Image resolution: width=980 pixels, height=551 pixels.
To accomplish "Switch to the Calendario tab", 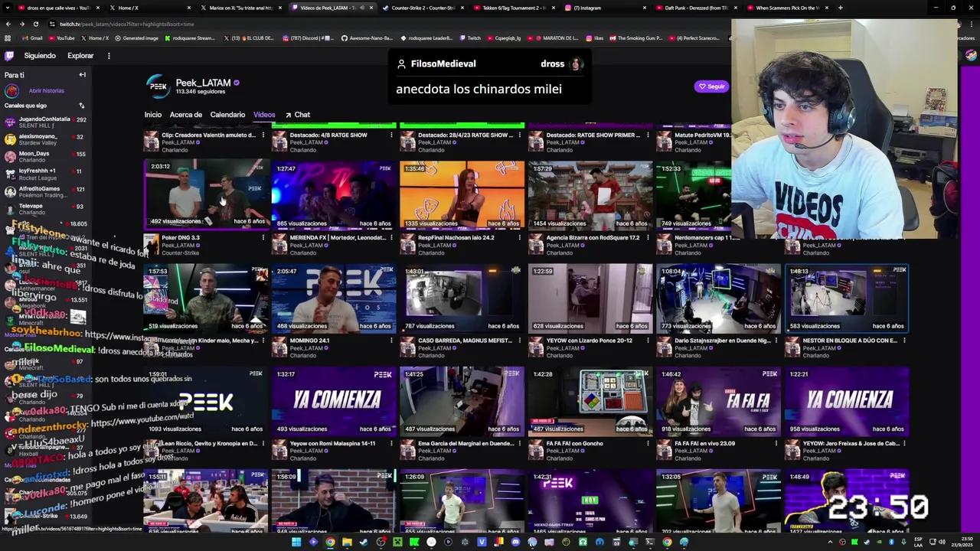I will pos(227,115).
